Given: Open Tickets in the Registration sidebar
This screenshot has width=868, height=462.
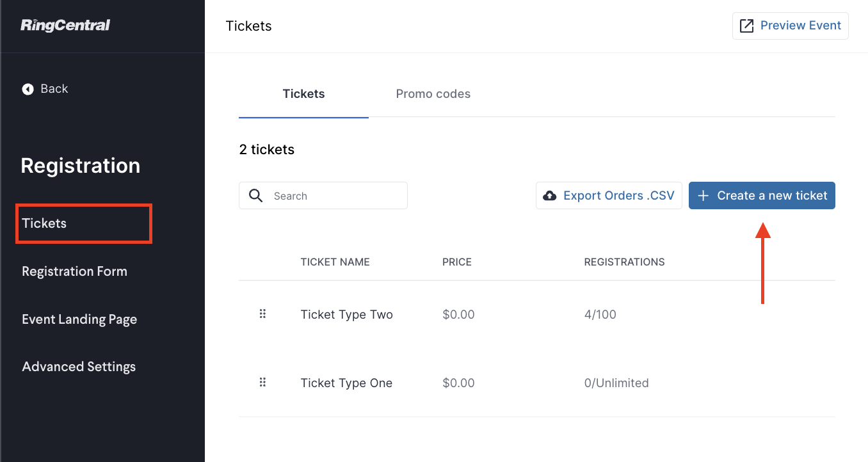Looking at the screenshot, I should click(x=84, y=223).
